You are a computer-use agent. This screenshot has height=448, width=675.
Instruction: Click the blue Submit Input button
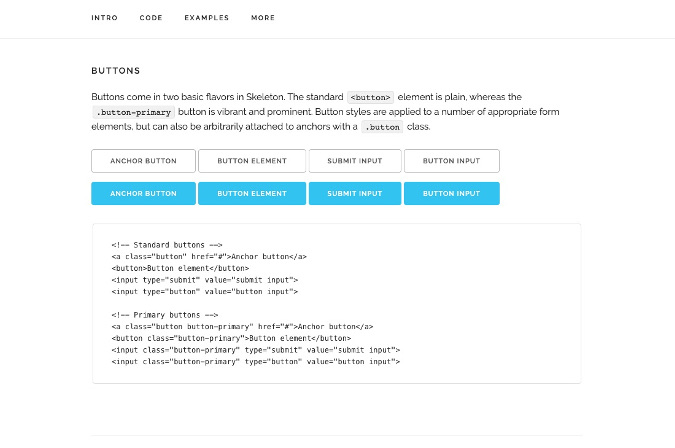pos(355,194)
